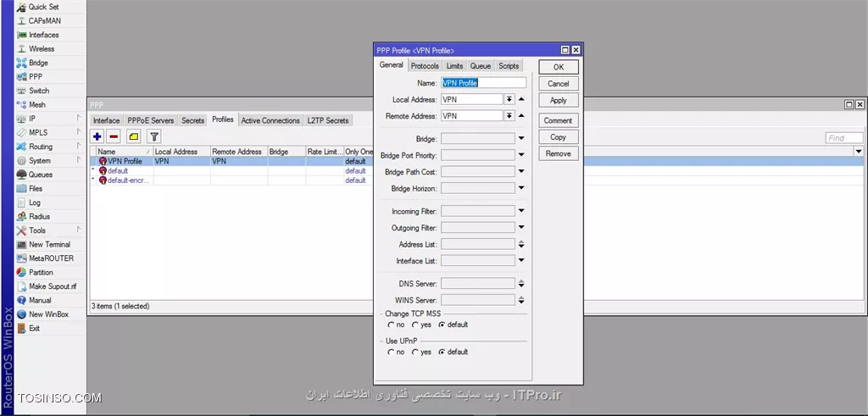Open the Active Connections tab in PPP window
The height and width of the screenshot is (416, 868).
coord(270,120)
